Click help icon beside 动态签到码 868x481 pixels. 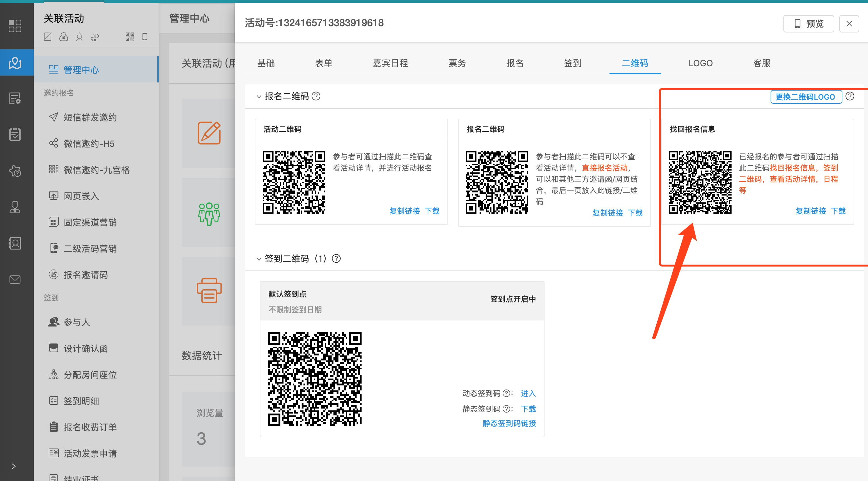[x=506, y=393]
